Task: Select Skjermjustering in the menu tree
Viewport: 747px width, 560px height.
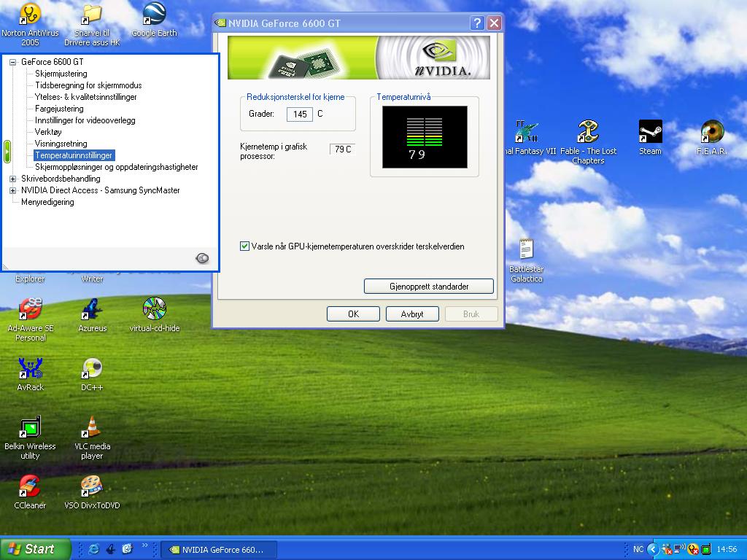Action: coord(61,74)
